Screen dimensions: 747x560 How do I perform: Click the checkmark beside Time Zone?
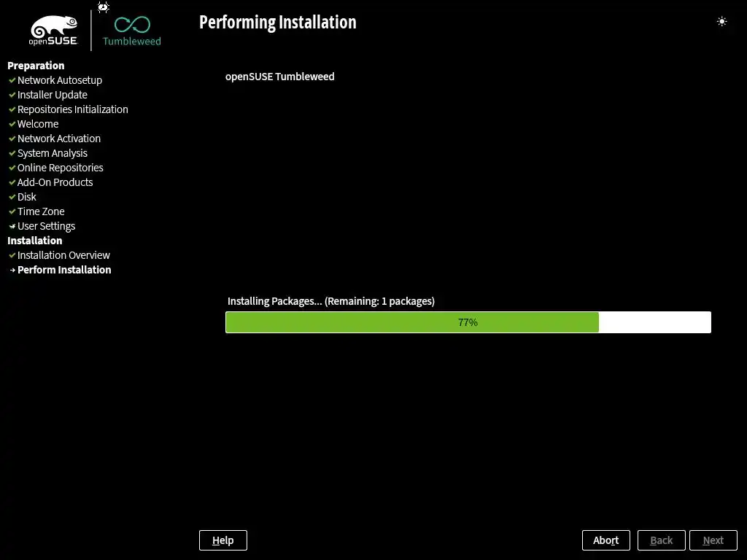click(12, 212)
